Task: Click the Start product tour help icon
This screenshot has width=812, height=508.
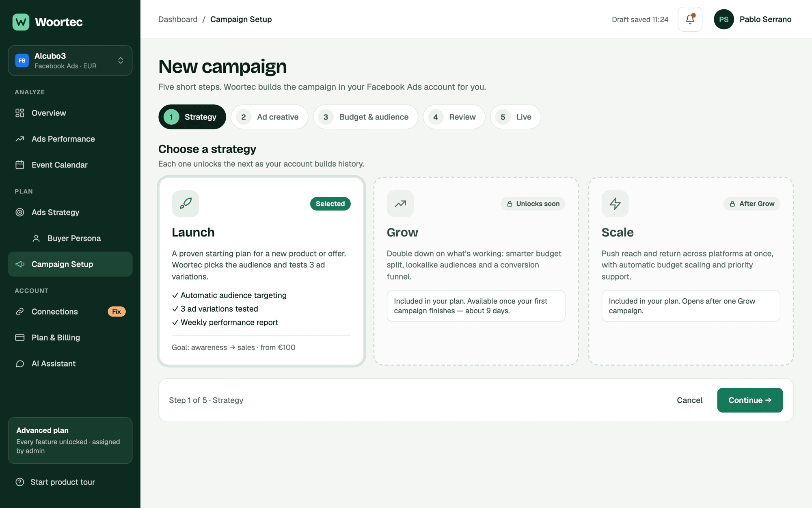Action: pos(20,482)
